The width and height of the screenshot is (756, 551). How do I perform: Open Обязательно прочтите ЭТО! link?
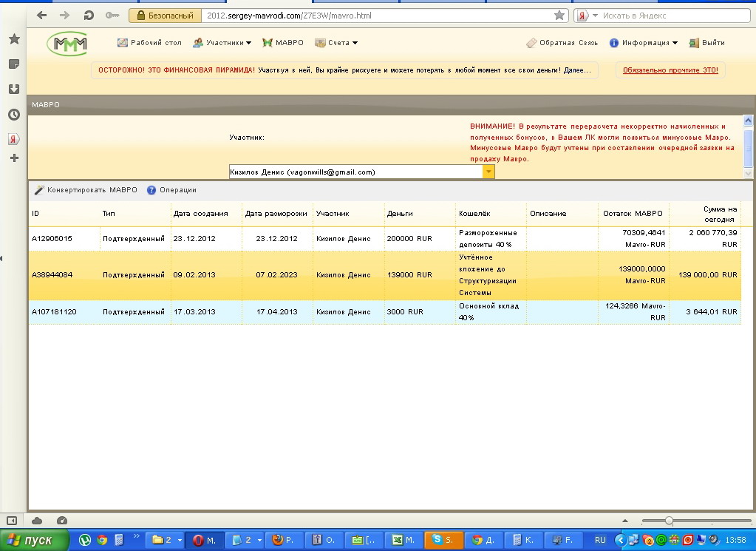click(670, 70)
